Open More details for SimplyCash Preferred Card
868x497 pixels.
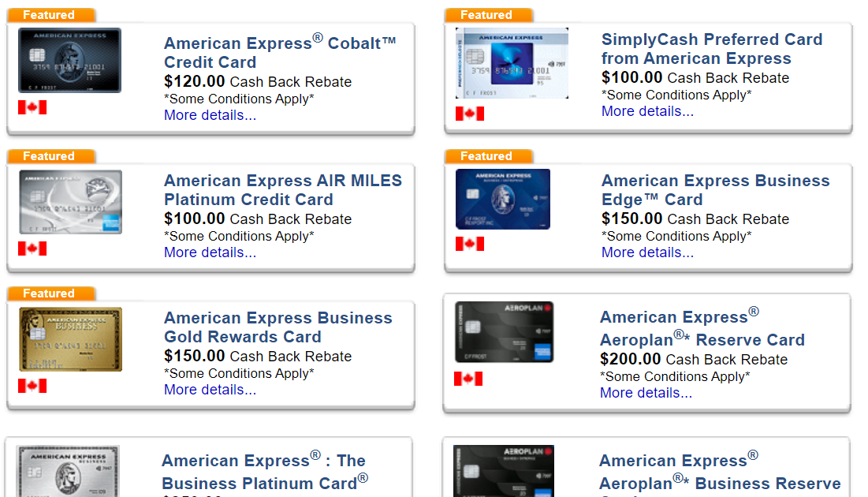tap(647, 111)
